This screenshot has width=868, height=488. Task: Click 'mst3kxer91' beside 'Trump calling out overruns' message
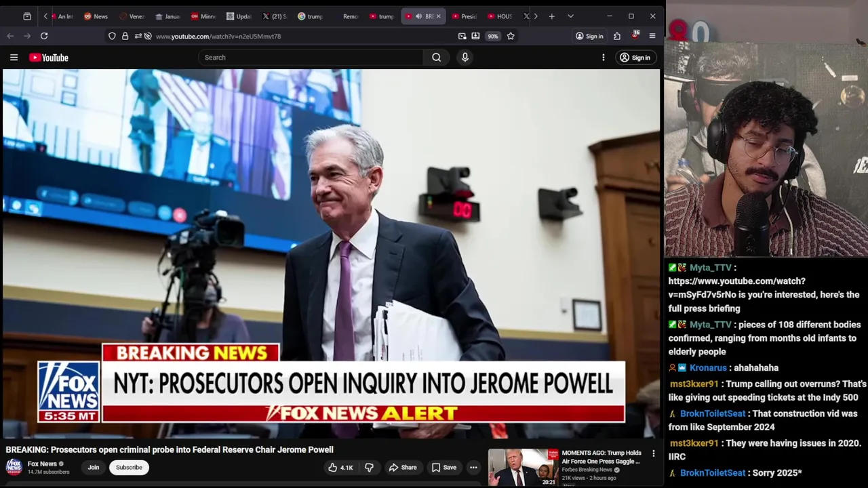tap(694, 384)
